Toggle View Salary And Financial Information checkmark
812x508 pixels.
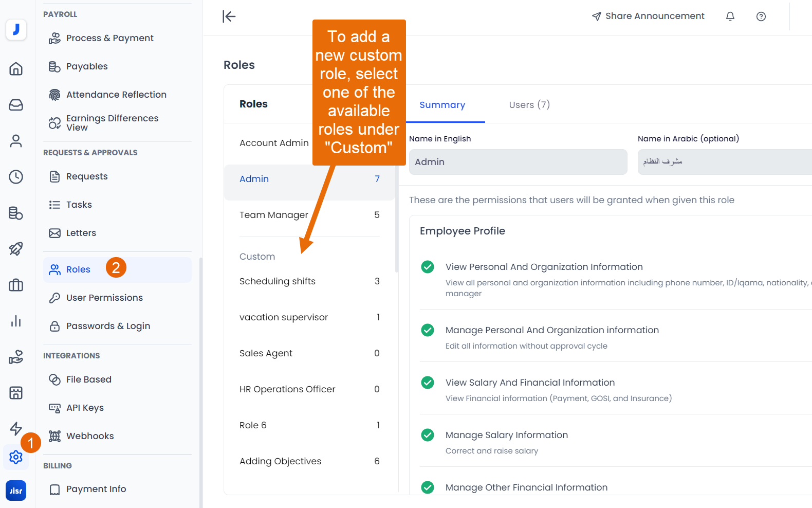(x=427, y=383)
